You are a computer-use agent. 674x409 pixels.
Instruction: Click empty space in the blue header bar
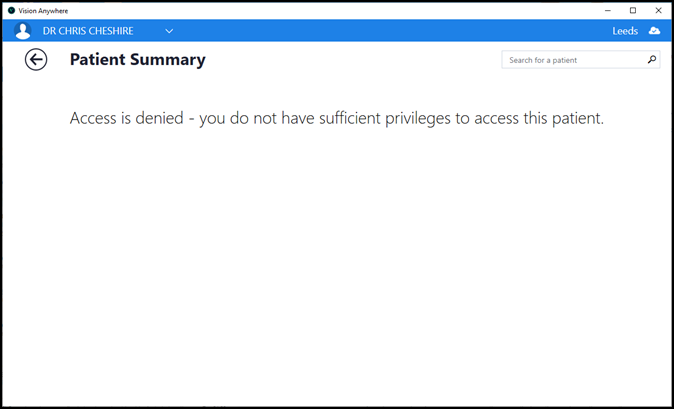click(x=400, y=31)
